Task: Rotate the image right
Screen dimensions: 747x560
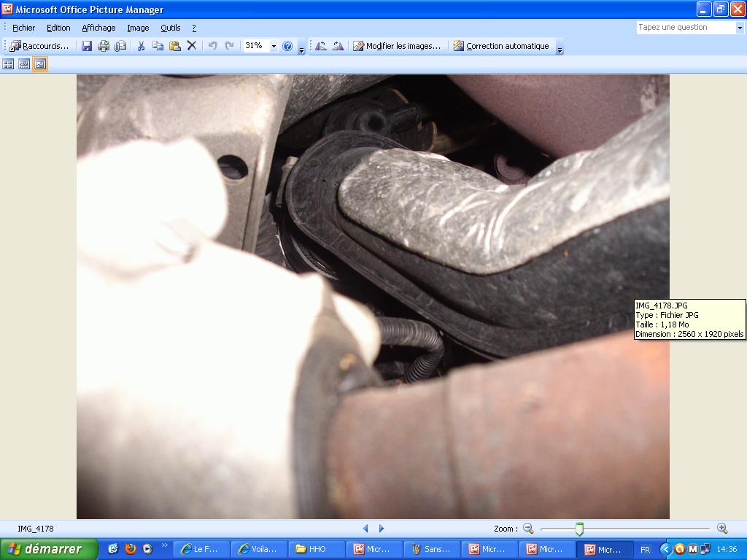Action: click(x=338, y=46)
